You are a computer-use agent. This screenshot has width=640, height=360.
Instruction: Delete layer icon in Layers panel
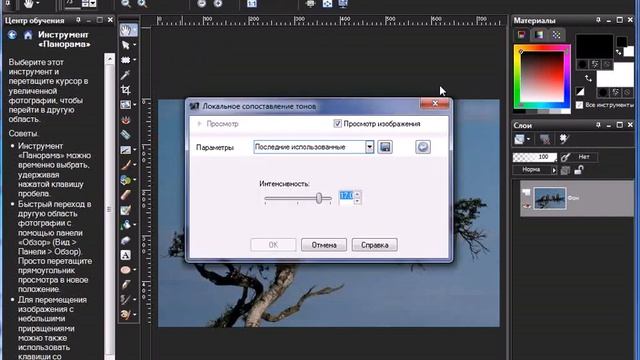[545, 140]
